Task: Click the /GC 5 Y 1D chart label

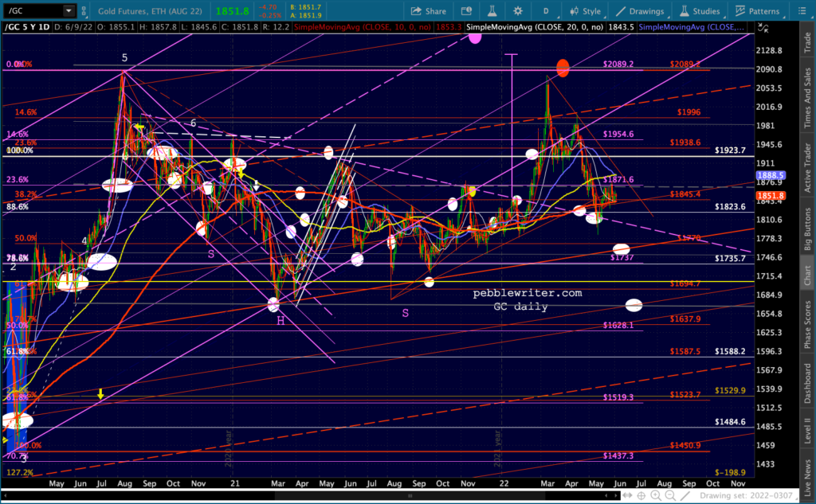Action: 27,27
